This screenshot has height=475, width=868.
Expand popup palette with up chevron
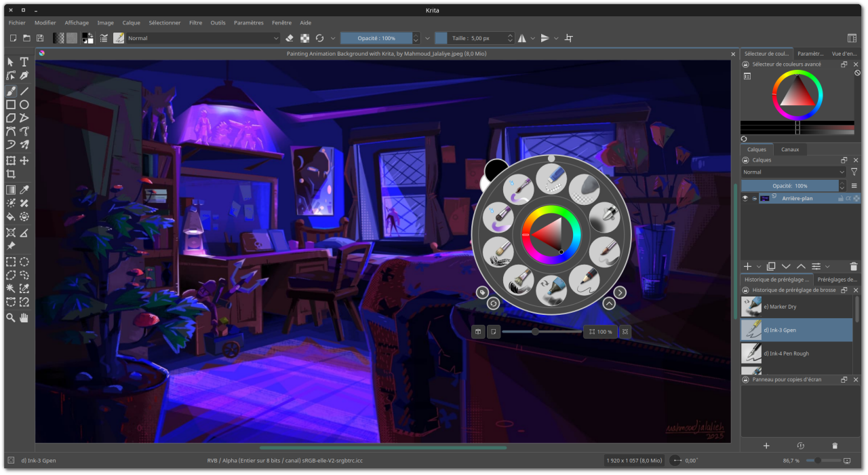click(x=609, y=303)
